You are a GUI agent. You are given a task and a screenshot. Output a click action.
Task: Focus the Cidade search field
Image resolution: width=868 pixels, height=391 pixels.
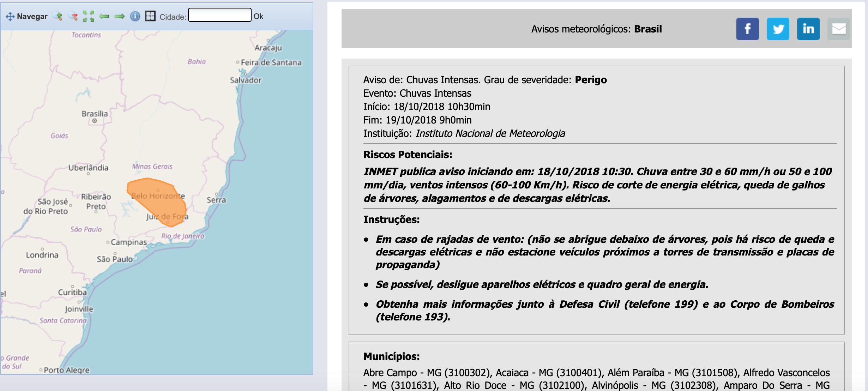point(219,15)
